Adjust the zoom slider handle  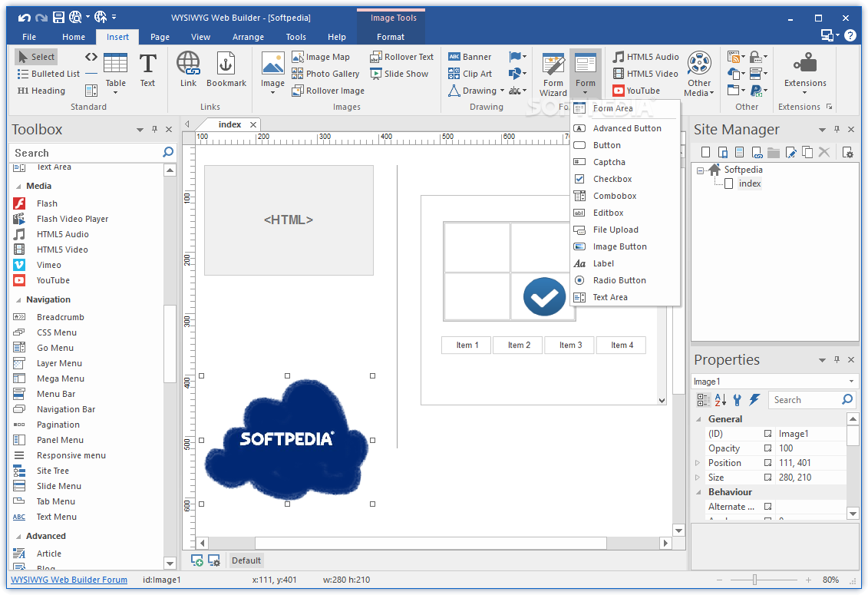click(754, 580)
